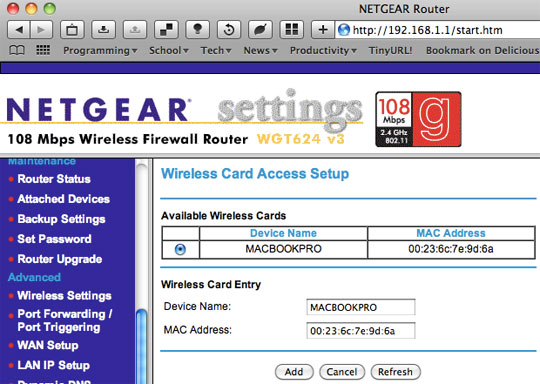540x384 pixels.
Task: Close window with the red button
Action: tap(13, 8)
